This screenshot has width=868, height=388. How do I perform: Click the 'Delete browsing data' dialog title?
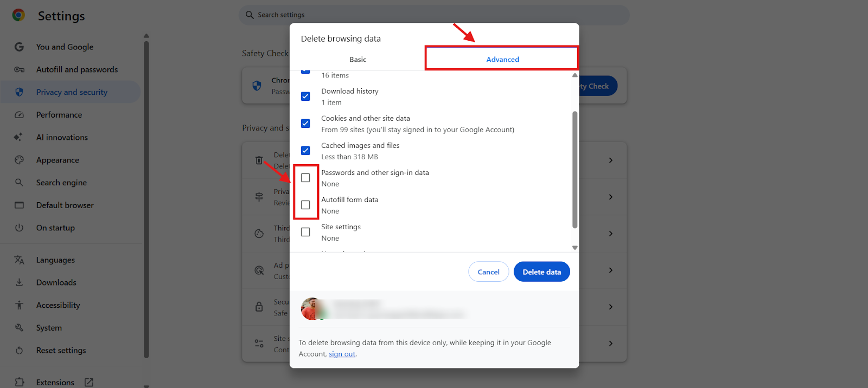(341, 38)
